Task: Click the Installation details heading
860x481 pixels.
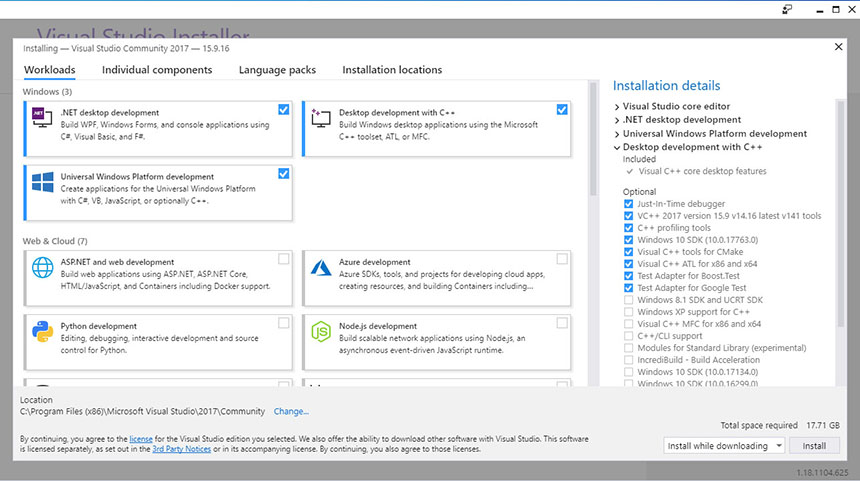Action: pos(666,86)
